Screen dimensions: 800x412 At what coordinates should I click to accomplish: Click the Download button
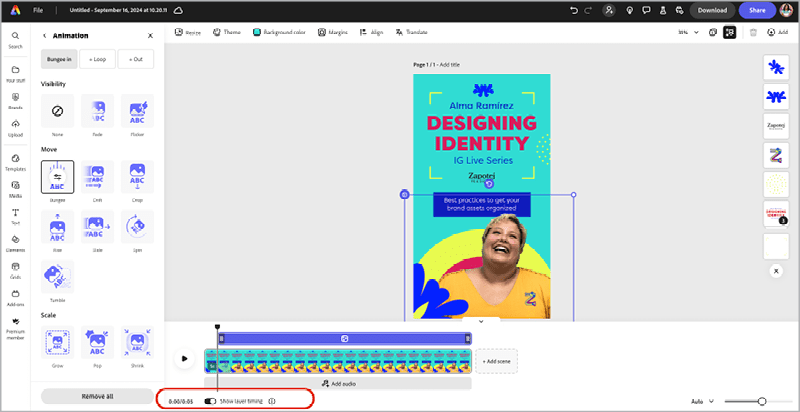(711, 10)
